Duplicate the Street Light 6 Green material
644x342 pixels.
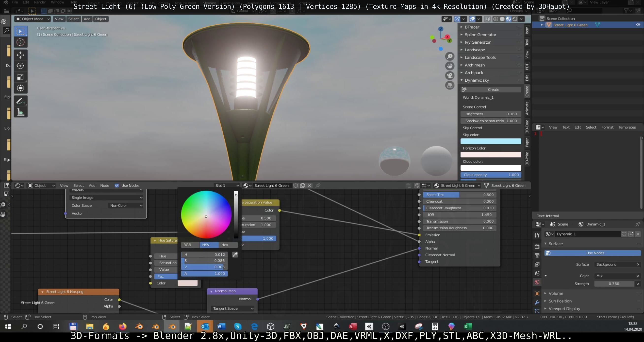tap(302, 185)
